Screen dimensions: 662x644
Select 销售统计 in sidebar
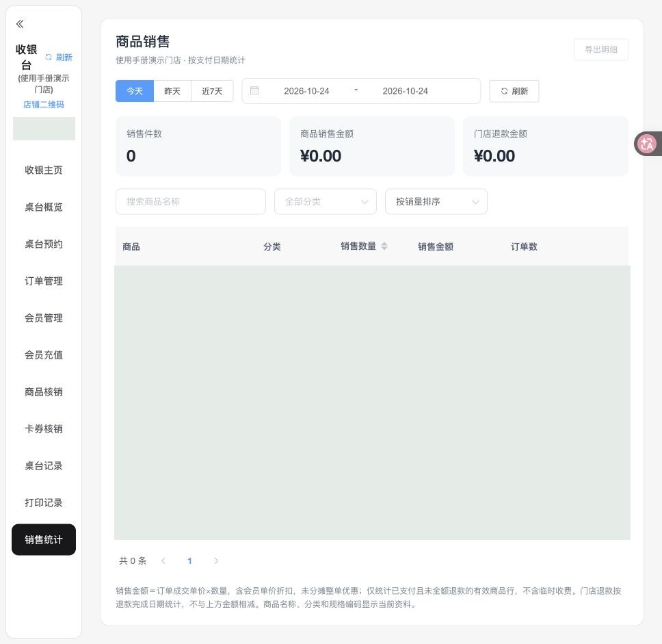pos(44,539)
